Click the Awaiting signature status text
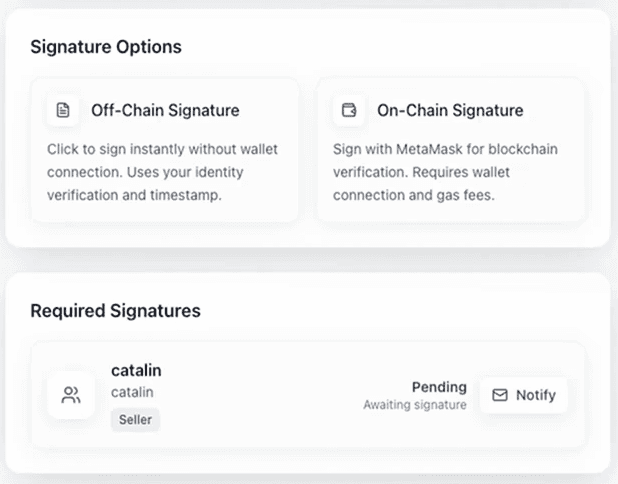Viewport: 618px width, 484px height. 415,405
